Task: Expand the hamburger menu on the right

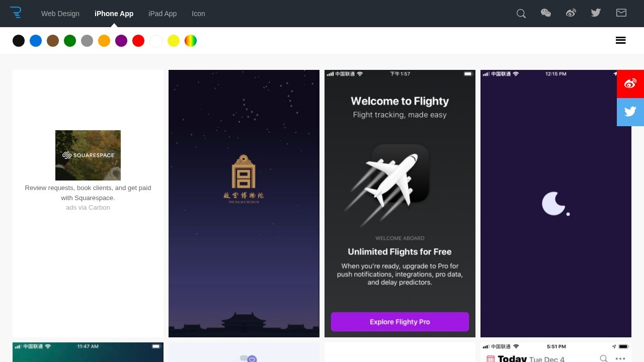Action: 621,41
